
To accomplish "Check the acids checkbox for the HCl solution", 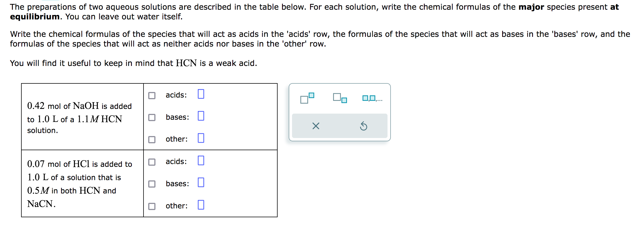I will click(152, 162).
